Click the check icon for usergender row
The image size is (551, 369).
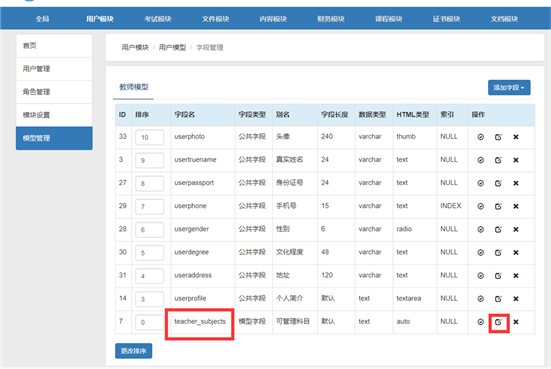pos(480,229)
